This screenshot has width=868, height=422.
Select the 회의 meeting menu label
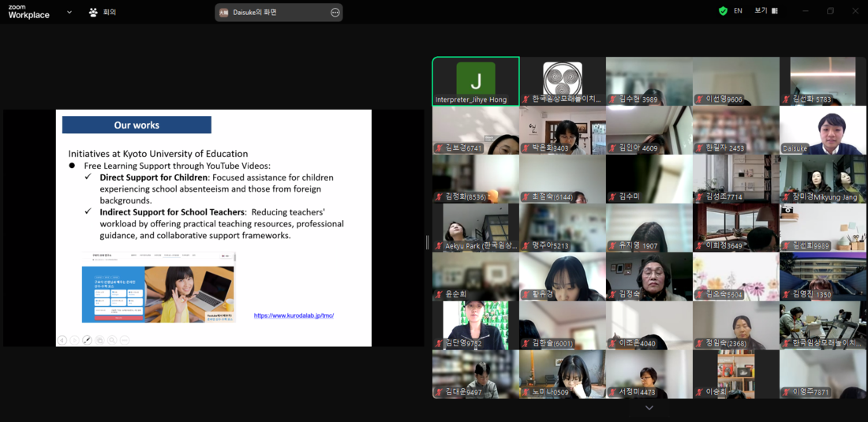click(x=109, y=12)
